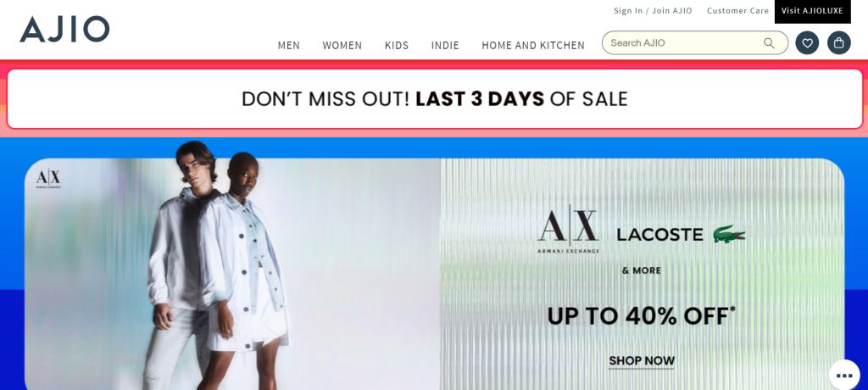Image resolution: width=868 pixels, height=390 pixels.
Task: Open the HOME AND KITCHEN menu
Action: tap(533, 46)
